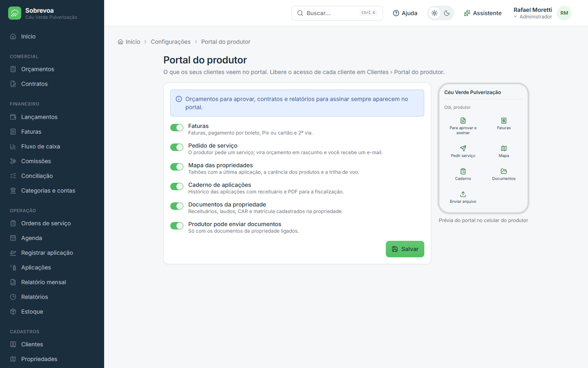Click the Pedir serviço icon in portal preview
The height and width of the screenshot is (368, 588).
coord(463,148)
